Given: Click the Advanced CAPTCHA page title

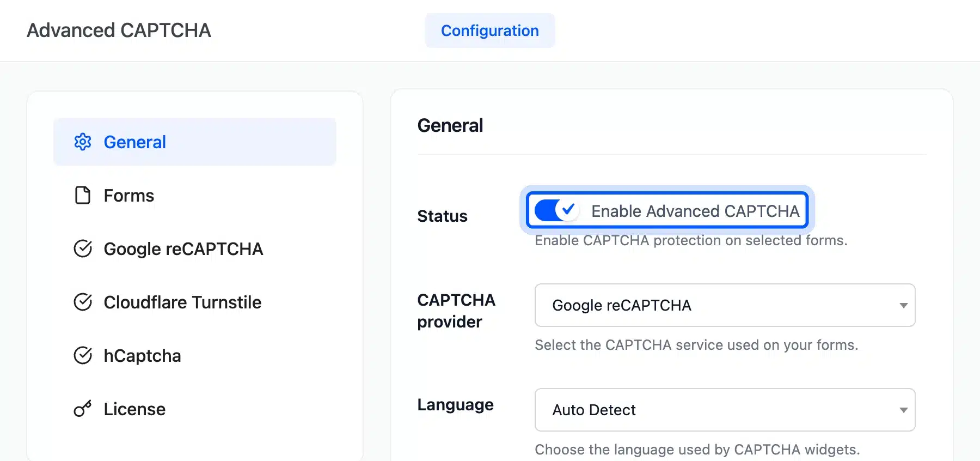Looking at the screenshot, I should [119, 31].
